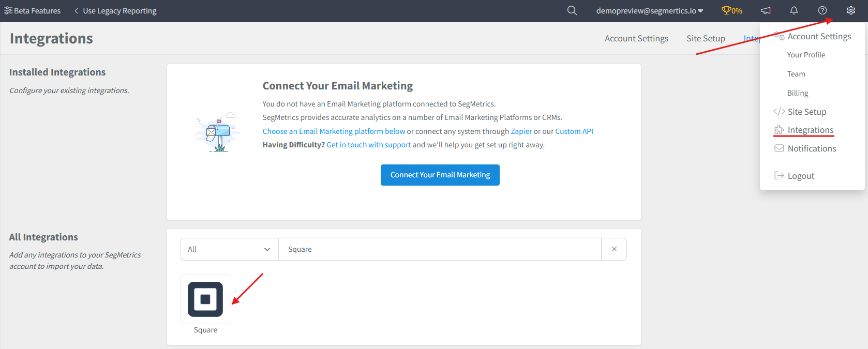The image size is (868, 349).
Task: Open the announcements megaphone icon
Action: pyautogui.click(x=766, y=10)
